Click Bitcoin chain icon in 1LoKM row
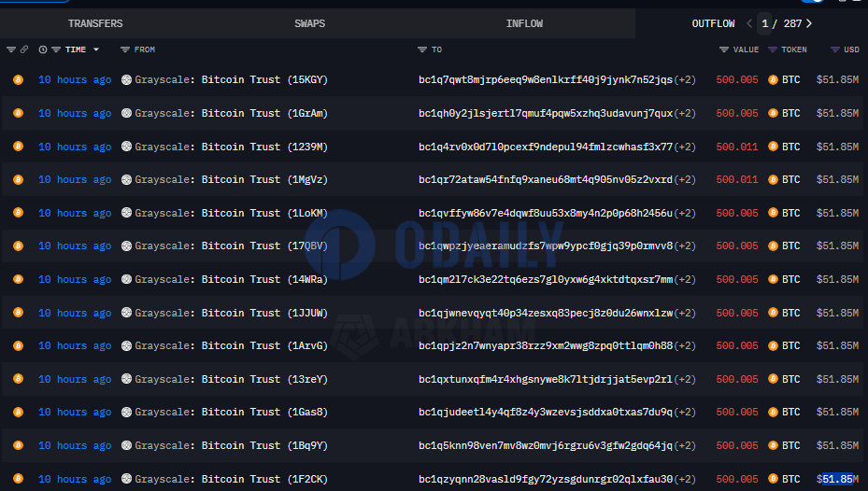This screenshot has height=491, width=868. [19, 213]
